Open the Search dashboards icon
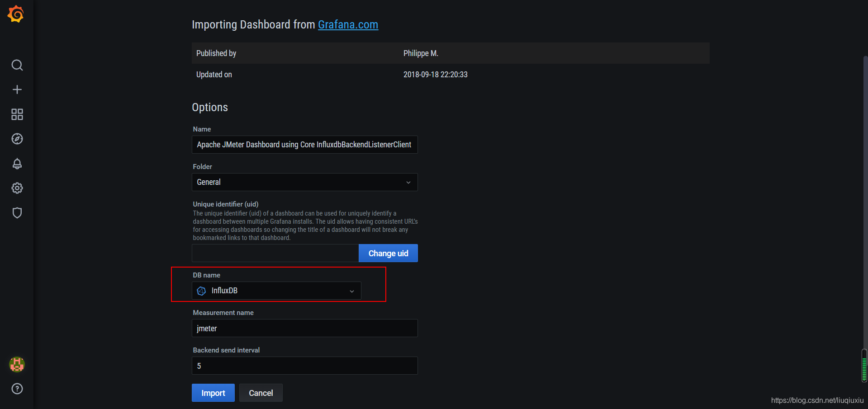Viewport: 868px width, 409px height. 17,65
